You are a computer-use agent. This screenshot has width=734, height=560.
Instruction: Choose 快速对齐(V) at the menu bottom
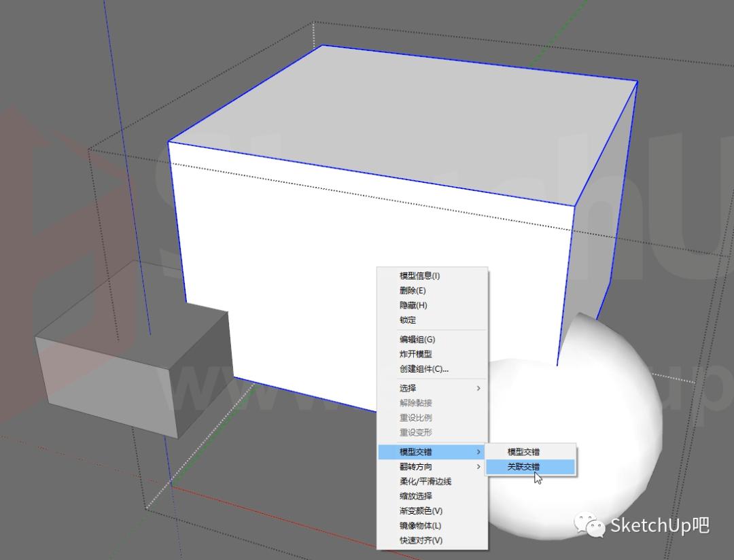(x=421, y=541)
